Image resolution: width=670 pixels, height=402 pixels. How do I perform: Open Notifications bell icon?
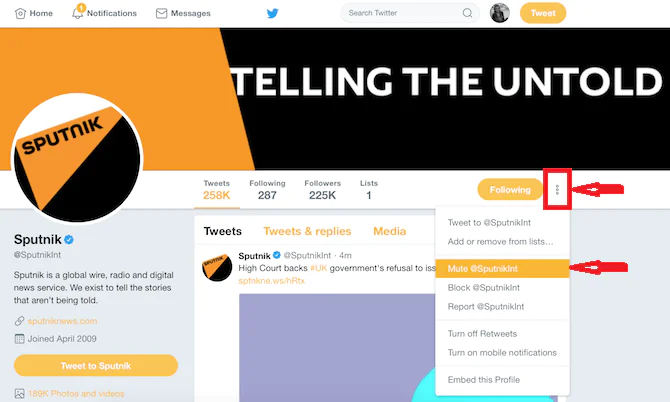pos(78,13)
